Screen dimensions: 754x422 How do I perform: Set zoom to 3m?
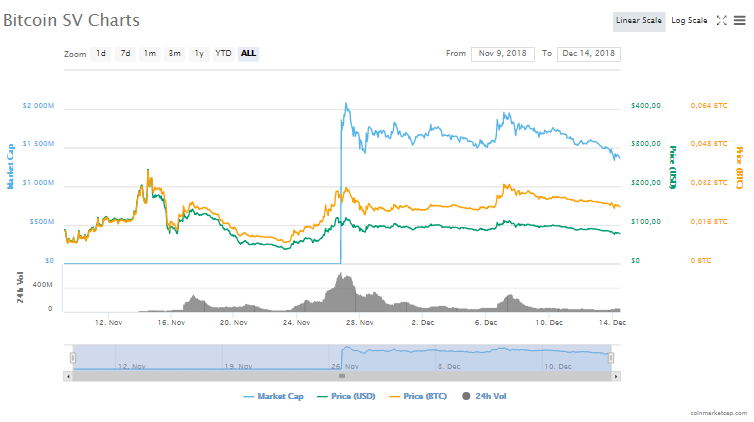(x=175, y=53)
